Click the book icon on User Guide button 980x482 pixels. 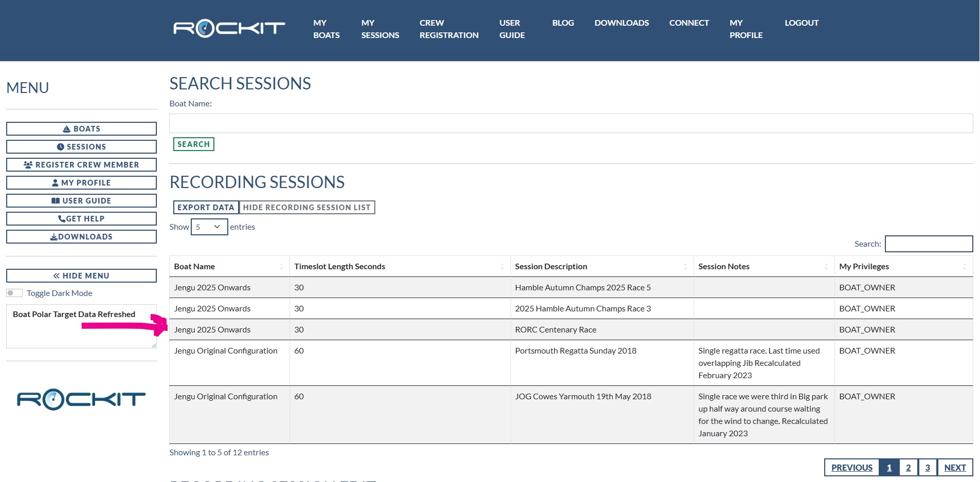[x=56, y=201]
